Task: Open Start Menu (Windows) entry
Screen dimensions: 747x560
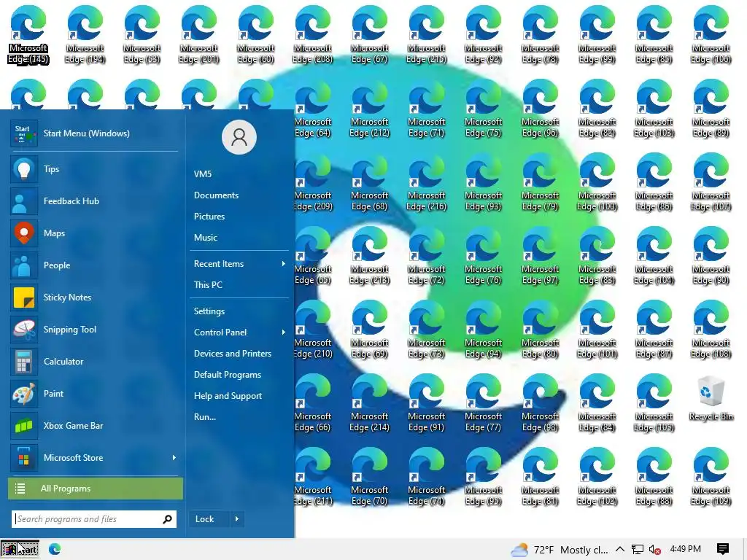Action: click(94, 133)
